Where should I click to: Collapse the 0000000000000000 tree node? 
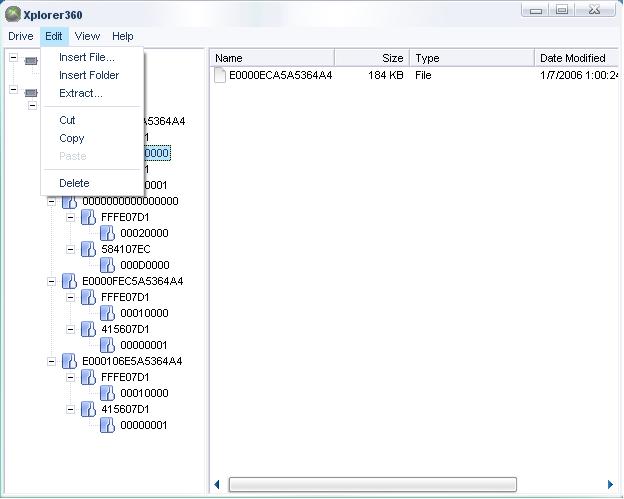click(51, 202)
